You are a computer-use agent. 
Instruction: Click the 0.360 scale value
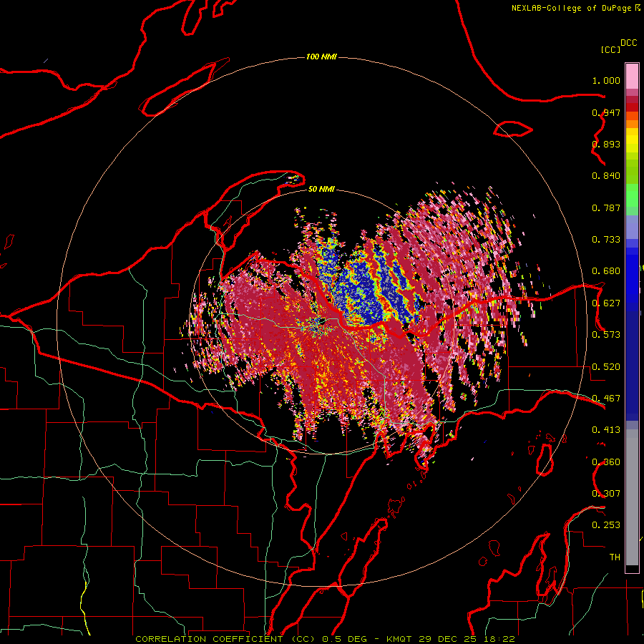tap(606, 462)
